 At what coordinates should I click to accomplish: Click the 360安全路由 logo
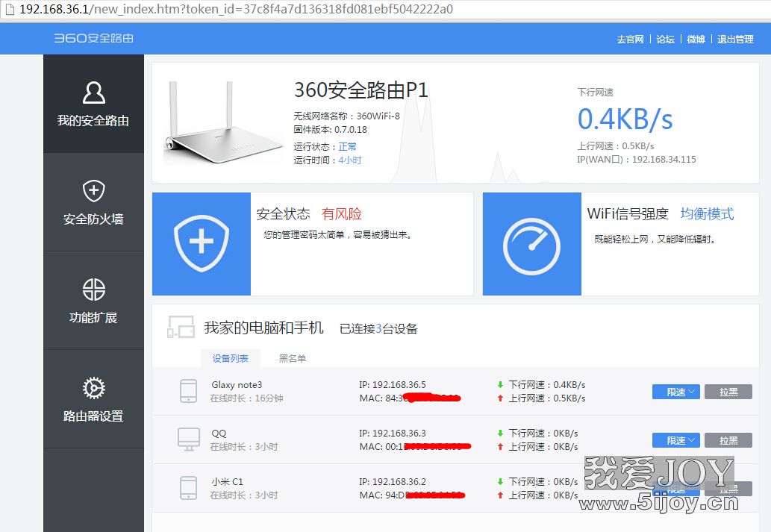pos(93,38)
